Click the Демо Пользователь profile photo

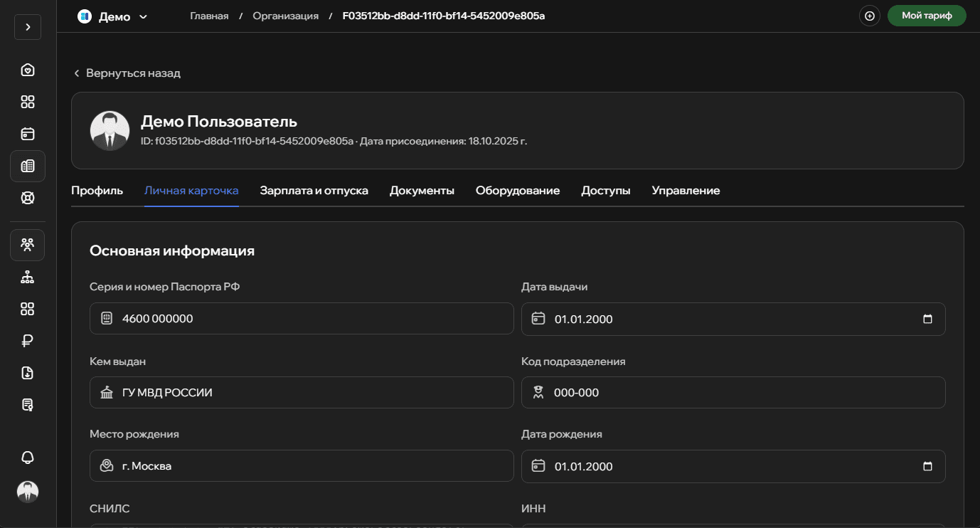point(110,130)
